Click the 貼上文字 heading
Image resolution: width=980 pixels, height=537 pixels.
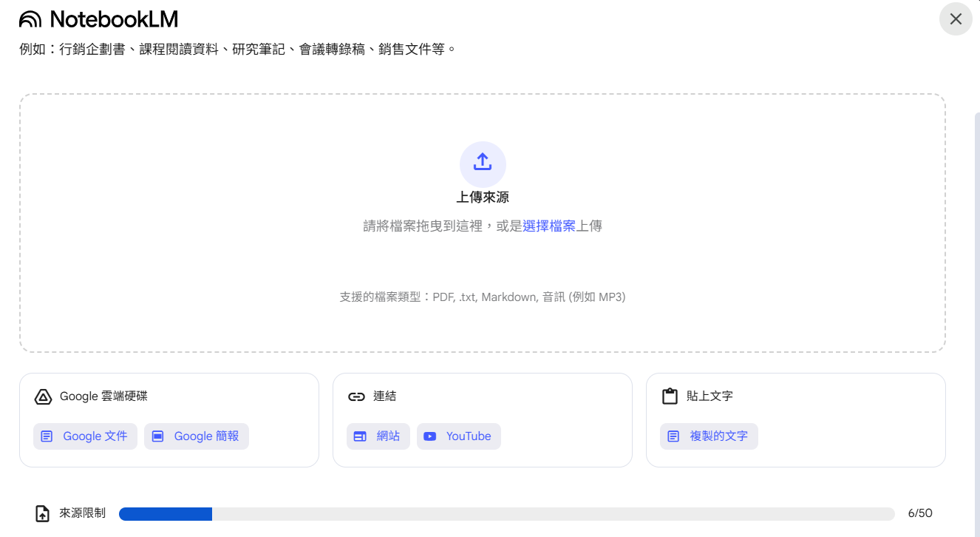tap(710, 396)
